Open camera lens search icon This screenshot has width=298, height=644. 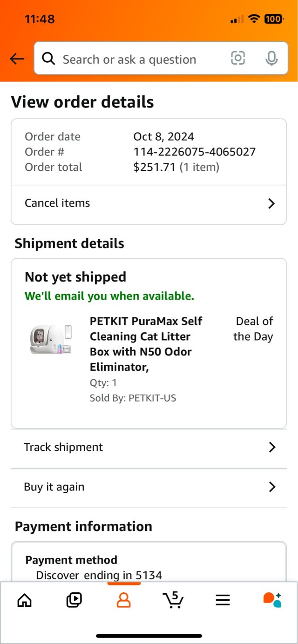(x=237, y=58)
